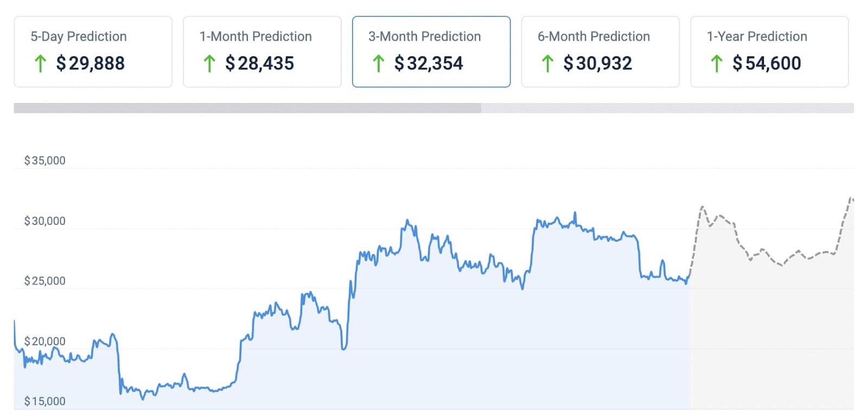Click the $54,600 predicted price
The width and height of the screenshot is (868, 419).
coord(767,63)
